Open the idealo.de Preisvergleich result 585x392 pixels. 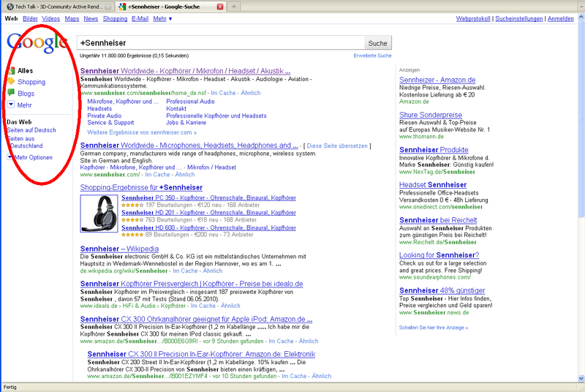pyautogui.click(x=192, y=284)
